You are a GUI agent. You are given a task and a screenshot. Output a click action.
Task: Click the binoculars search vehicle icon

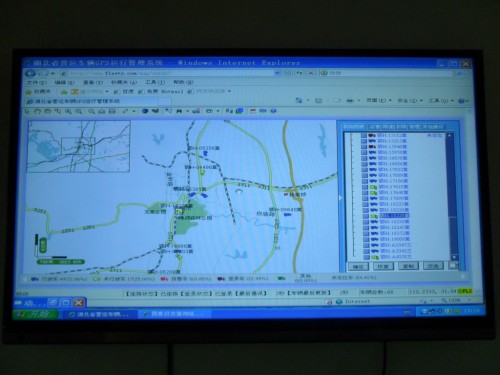179,111
